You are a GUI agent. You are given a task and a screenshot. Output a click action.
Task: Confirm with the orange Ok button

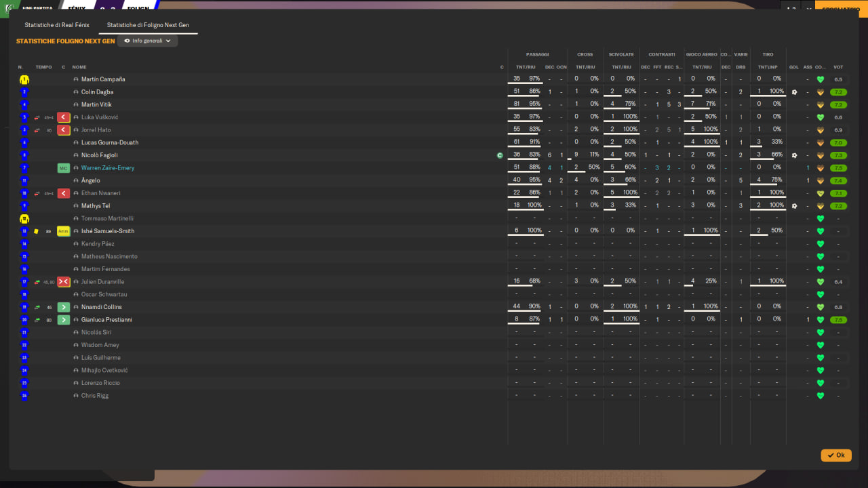coord(836,455)
